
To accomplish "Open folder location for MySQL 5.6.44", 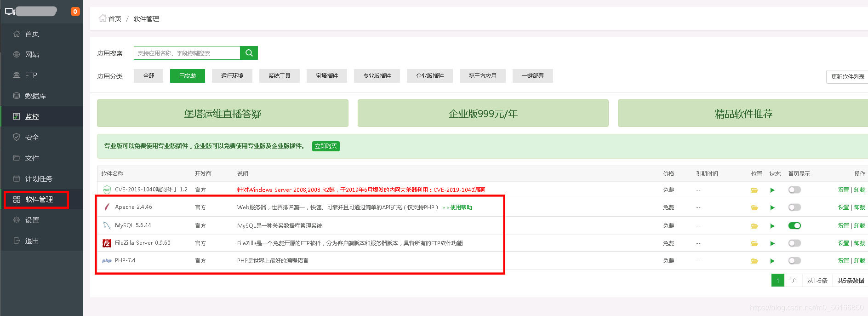I will pyautogui.click(x=754, y=226).
